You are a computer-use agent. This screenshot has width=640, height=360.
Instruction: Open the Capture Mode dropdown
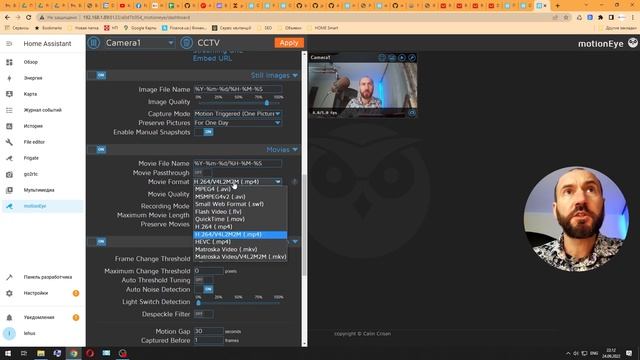click(238, 113)
